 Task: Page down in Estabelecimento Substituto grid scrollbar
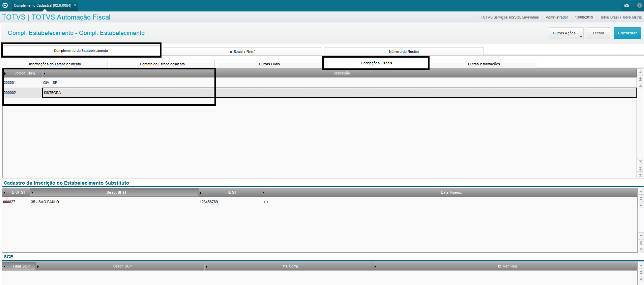641,243
